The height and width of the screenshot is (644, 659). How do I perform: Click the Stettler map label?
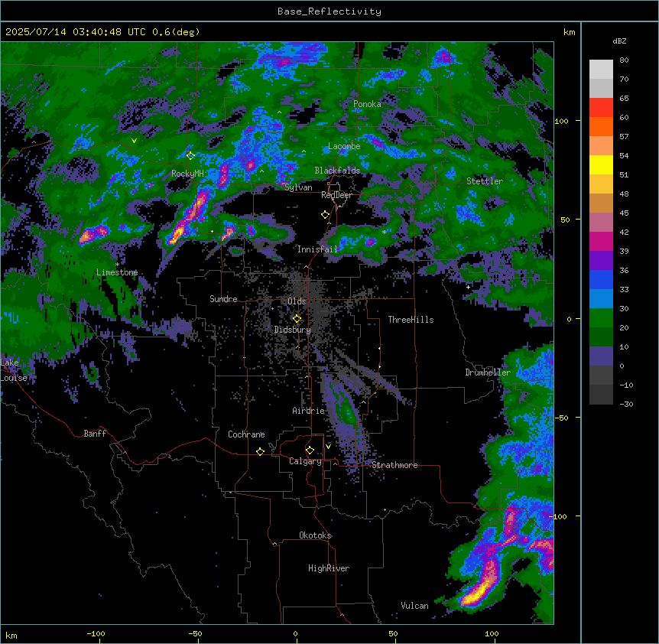(x=485, y=181)
